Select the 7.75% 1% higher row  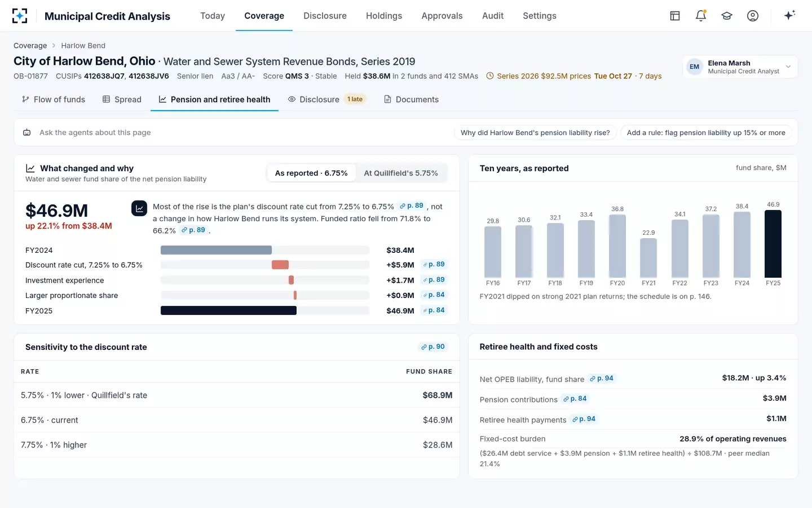[237, 445]
